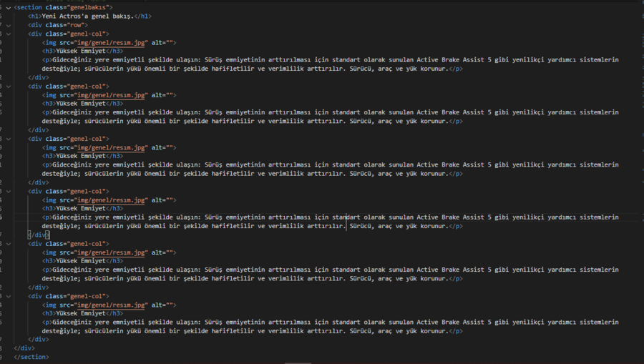The height and width of the screenshot is (364, 644).
Task: Click the horizontal scrollbar thumb at editor bottom
Action: (x=298, y=363)
